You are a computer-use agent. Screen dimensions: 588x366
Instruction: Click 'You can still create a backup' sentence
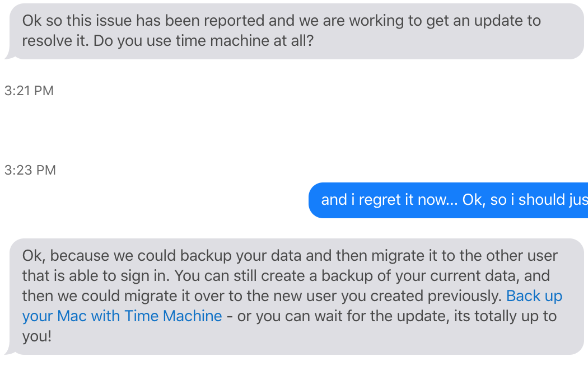pyautogui.click(x=325, y=276)
